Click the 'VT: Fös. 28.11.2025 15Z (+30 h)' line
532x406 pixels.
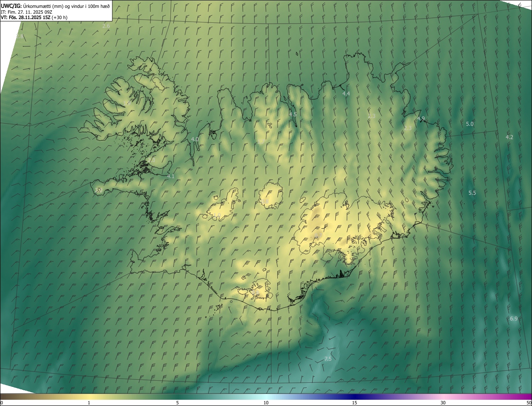point(34,18)
